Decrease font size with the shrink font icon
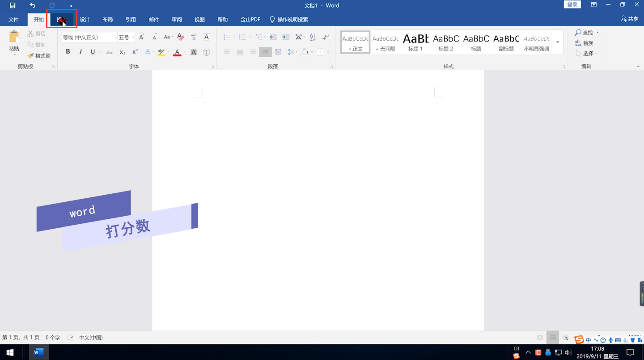 coord(154,38)
